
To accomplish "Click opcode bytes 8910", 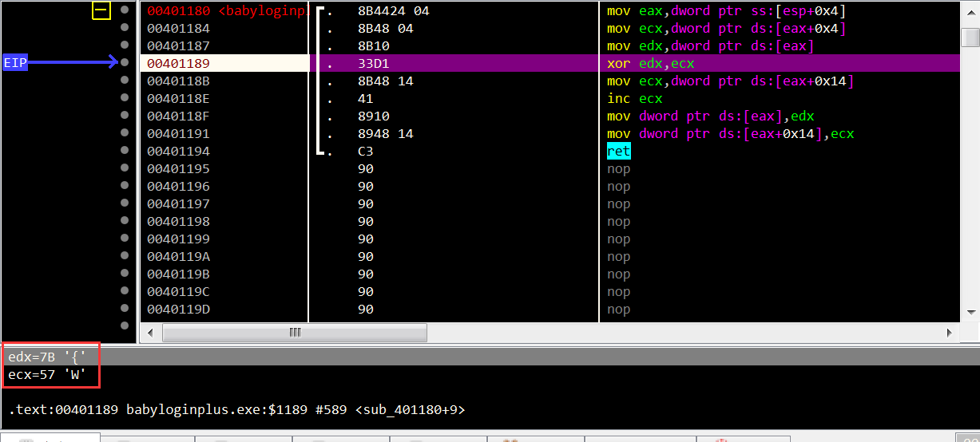I will tap(373, 116).
